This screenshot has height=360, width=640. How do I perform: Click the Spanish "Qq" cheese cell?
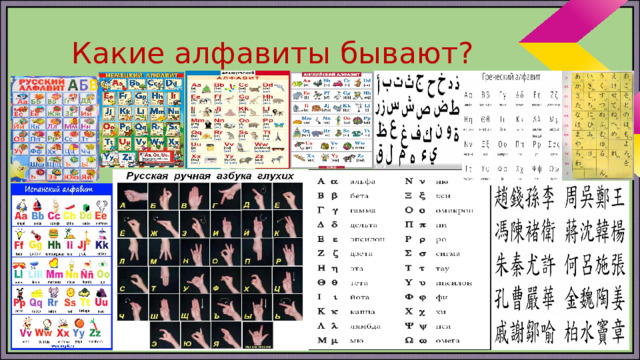pyautogui.click(x=36, y=300)
